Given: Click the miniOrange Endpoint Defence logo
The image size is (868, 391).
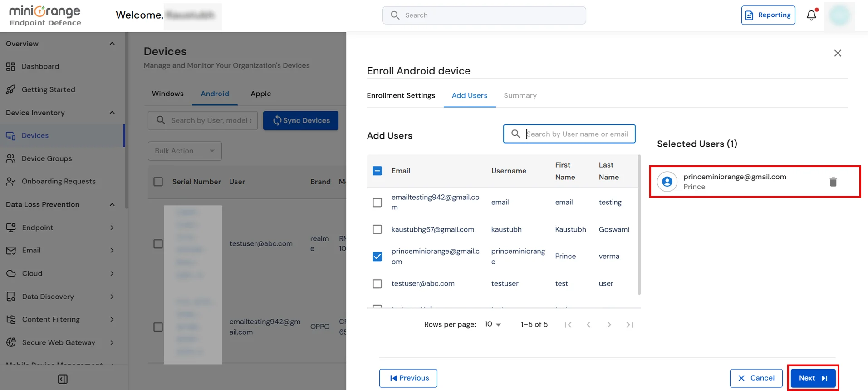Looking at the screenshot, I should (45, 15).
